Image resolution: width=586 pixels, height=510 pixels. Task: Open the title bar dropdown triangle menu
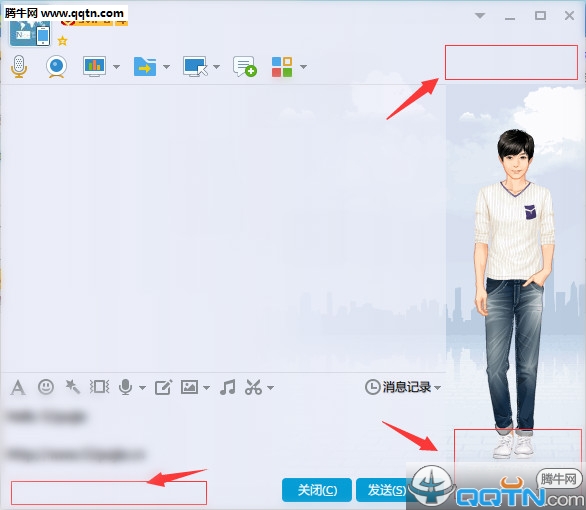coord(480,16)
